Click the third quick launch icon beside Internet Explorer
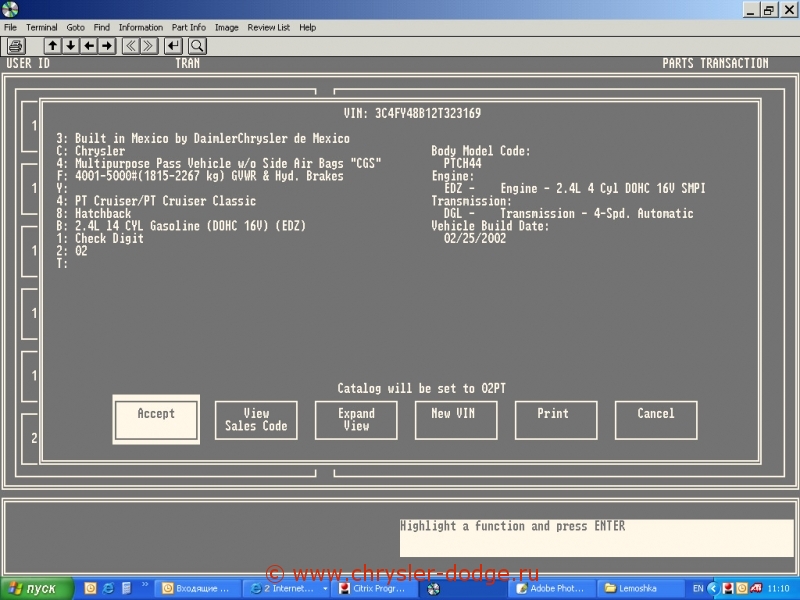800x600 pixels. [x=126, y=589]
